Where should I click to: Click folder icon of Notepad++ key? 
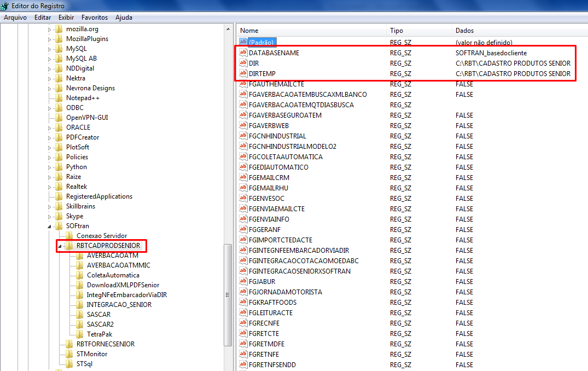coord(59,98)
